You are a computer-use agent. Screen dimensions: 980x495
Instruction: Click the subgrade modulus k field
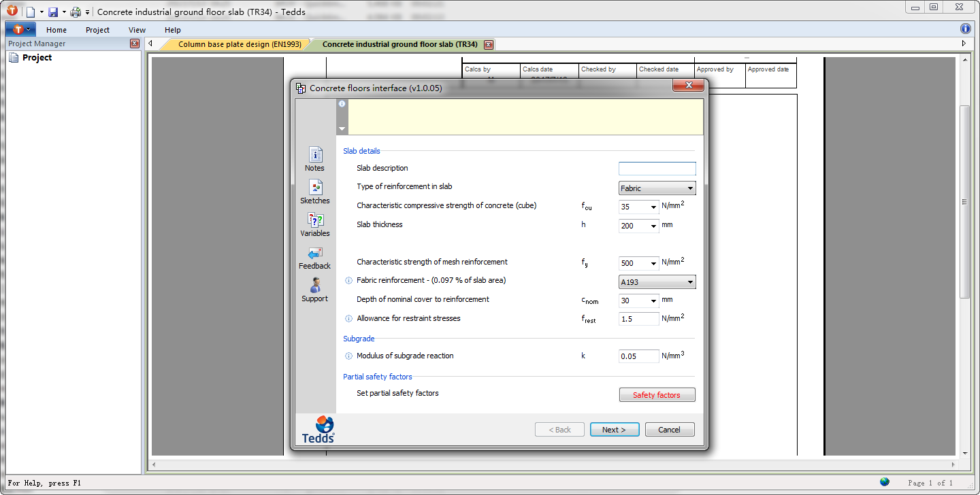pyautogui.click(x=639, y=356)
